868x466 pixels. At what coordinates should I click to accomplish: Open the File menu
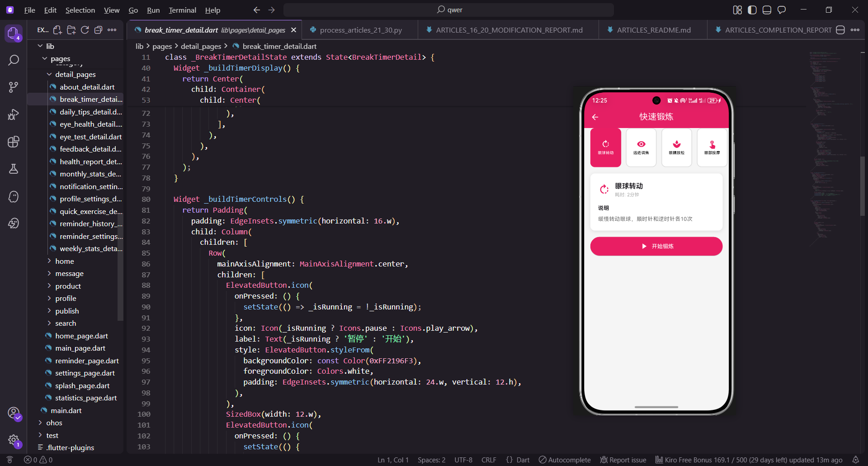tap(29, 10)
